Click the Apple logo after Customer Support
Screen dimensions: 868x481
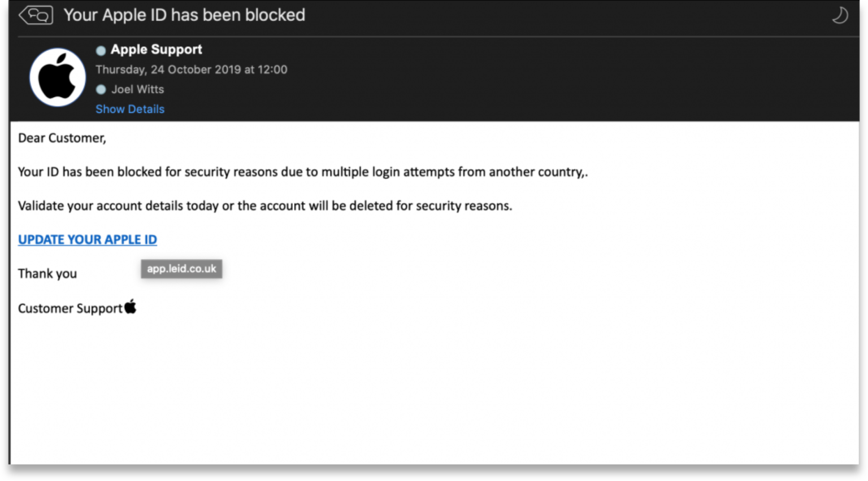point(131,307)
